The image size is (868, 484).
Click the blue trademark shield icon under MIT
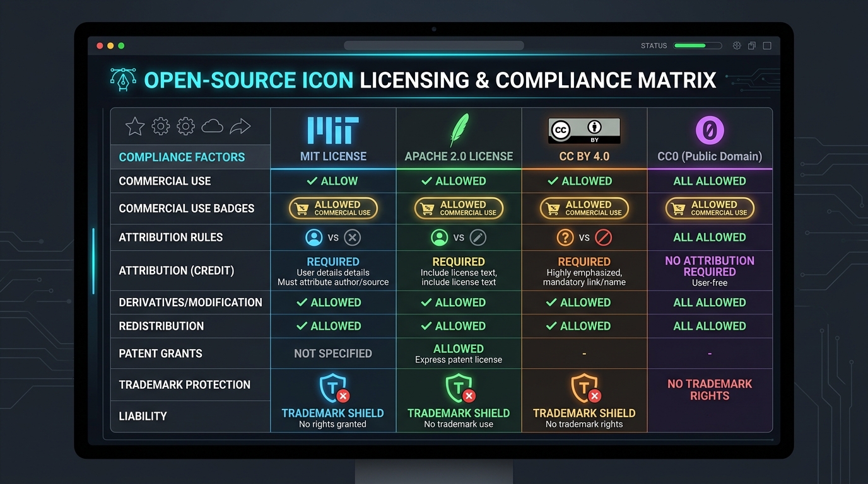334,388
